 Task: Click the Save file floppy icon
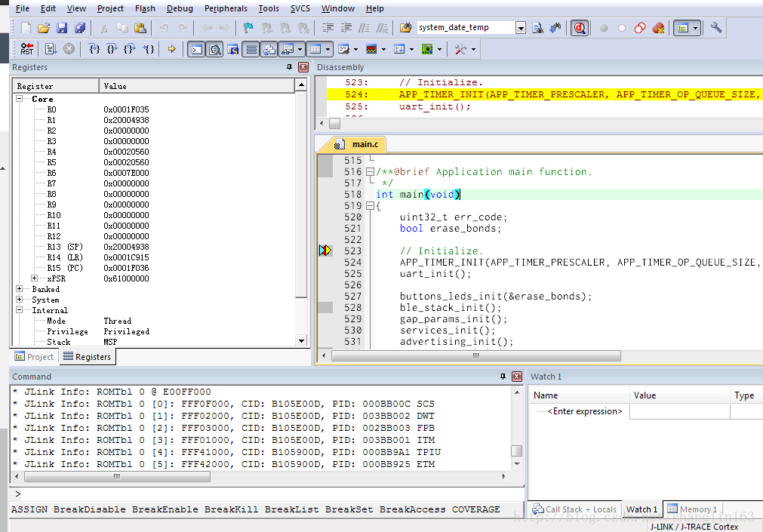click(62, 28)
